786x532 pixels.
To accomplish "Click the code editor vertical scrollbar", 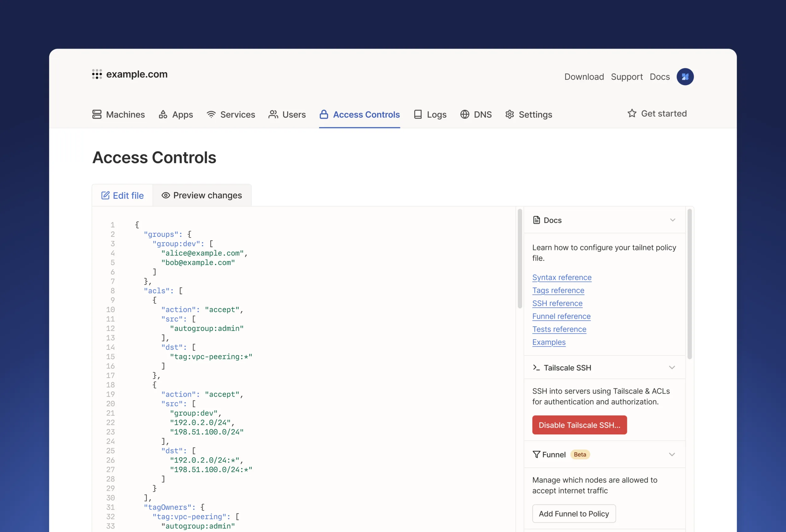I will 520,259.
